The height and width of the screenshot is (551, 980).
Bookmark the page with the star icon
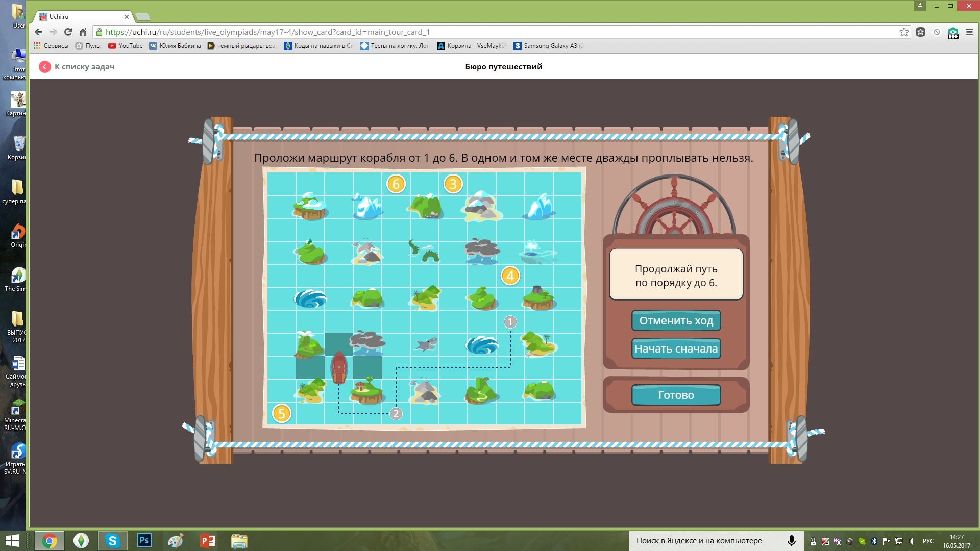[x=904, y=32]
